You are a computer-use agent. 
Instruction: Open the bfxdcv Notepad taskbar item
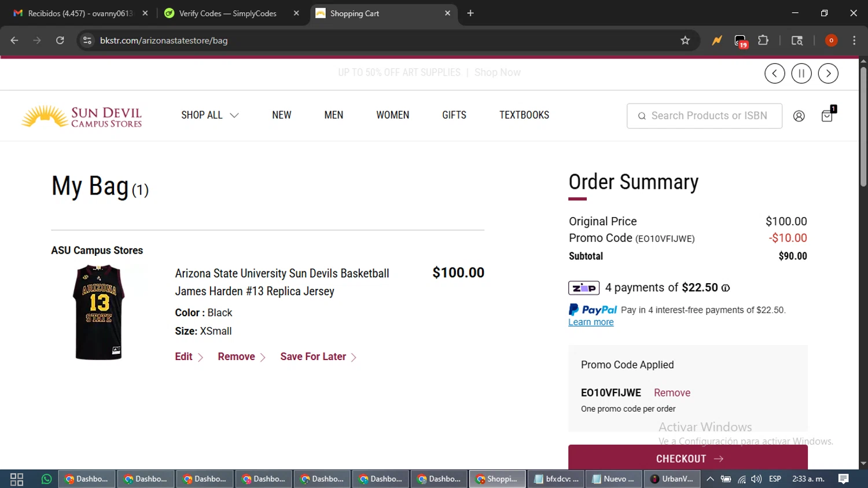click(x=556, y=479)
